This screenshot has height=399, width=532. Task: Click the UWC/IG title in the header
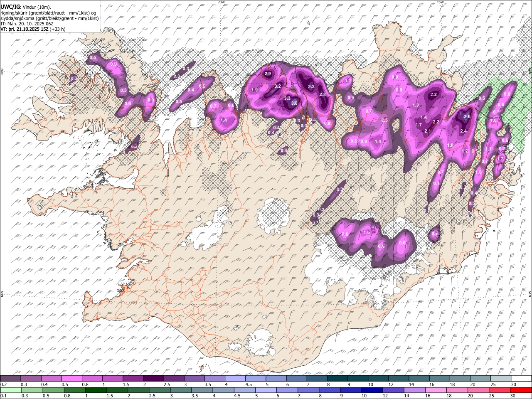(10, 7)
